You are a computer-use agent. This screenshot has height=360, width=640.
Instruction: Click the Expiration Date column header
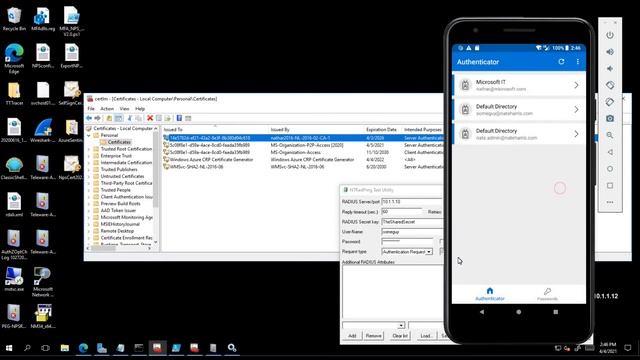pos(381,129)
